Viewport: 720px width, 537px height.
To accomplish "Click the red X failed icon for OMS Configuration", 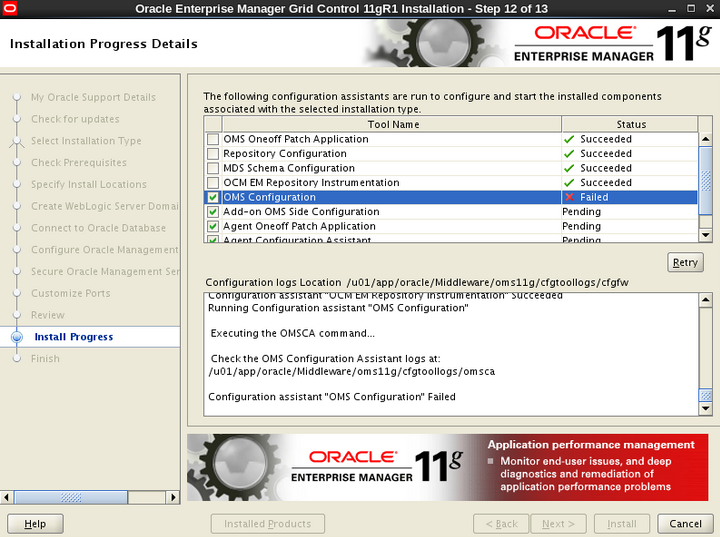I will point(569,197).
